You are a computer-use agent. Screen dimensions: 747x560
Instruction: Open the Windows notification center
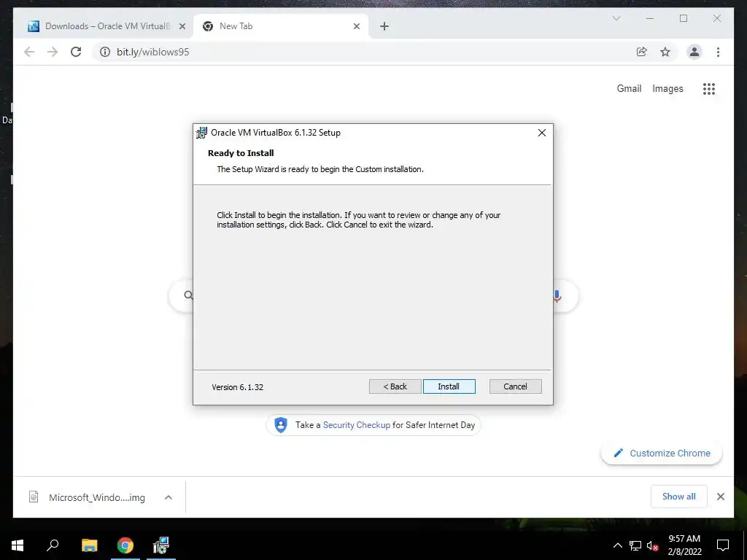point(723,545)
